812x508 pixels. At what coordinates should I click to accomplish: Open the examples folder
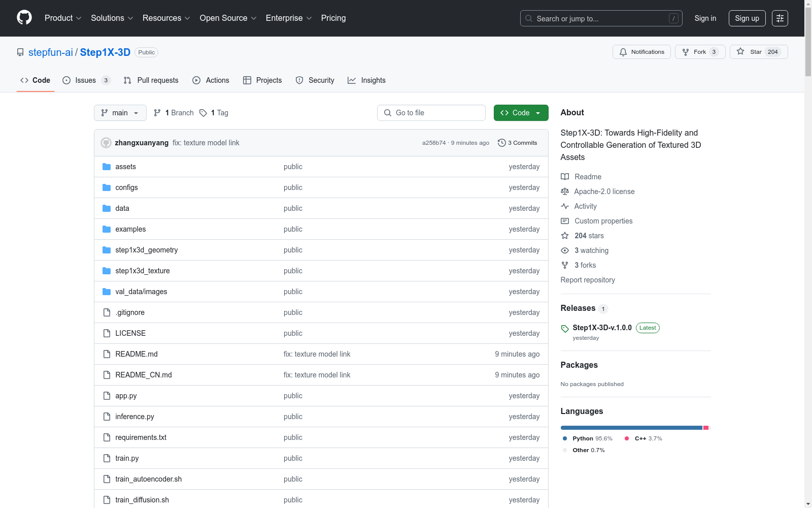coord(130,229)
